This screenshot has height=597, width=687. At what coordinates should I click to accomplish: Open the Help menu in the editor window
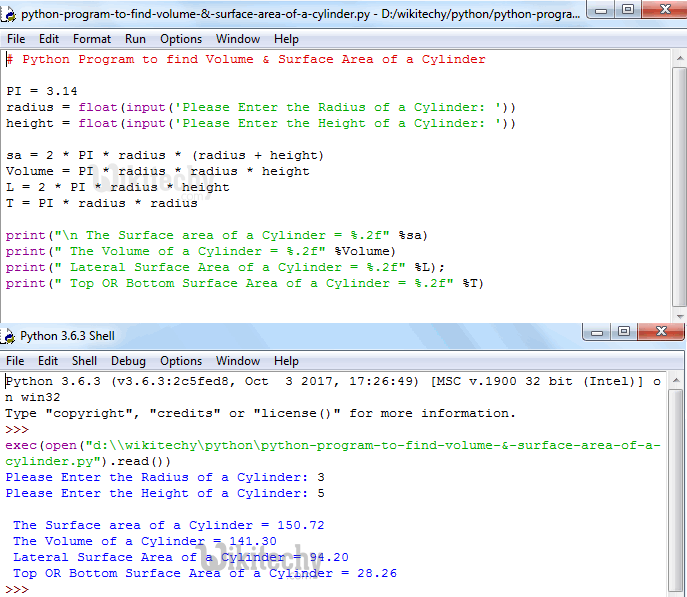pyautogui.click(x=286, y=39)
